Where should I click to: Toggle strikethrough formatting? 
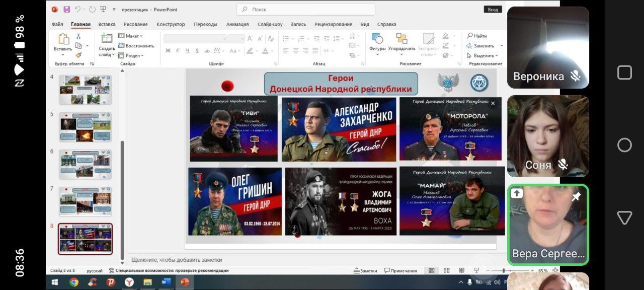(207, 50)
